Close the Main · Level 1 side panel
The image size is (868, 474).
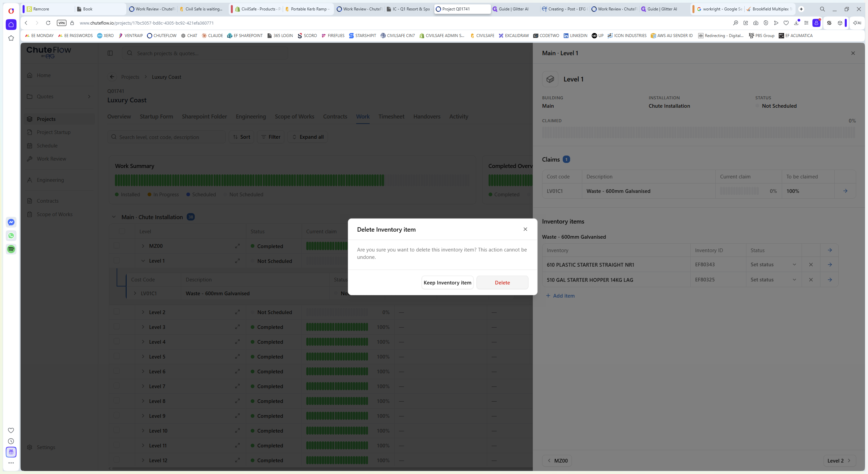pyautogui.click(x=853, y=53)
